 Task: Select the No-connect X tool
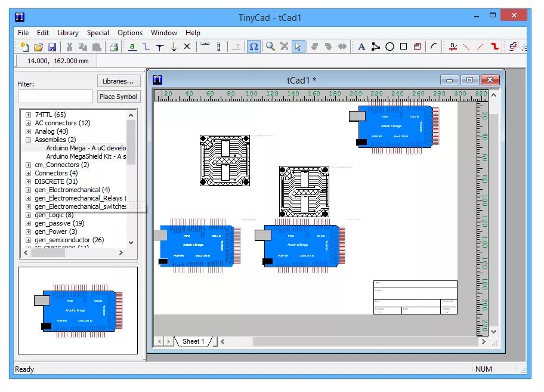(x=187, y=47)
